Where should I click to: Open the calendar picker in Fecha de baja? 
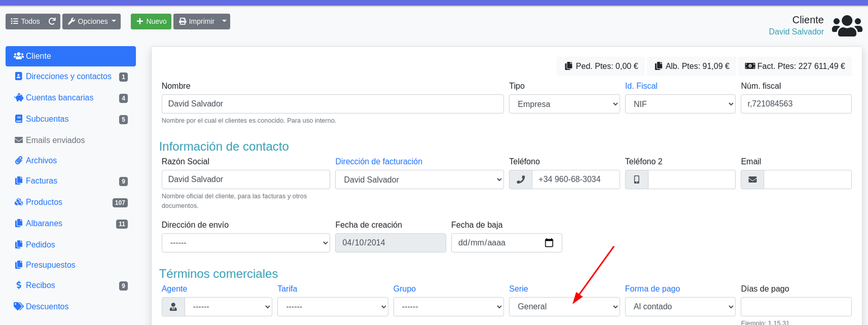[549, 243]
